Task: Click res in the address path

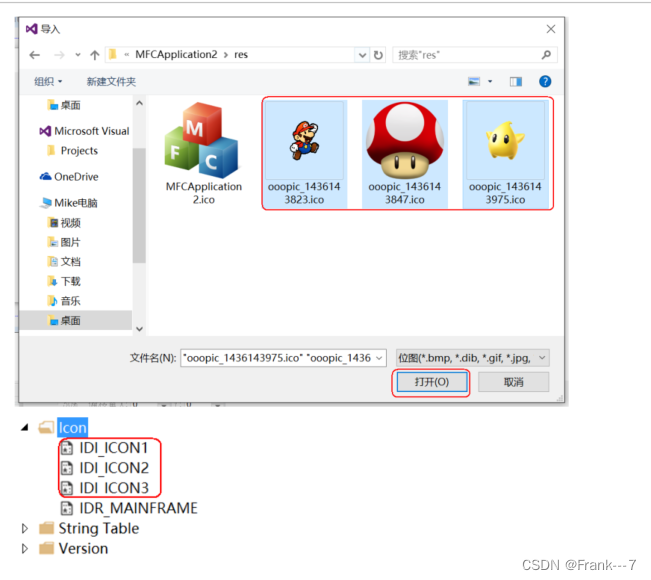Action: coord(241,55)
